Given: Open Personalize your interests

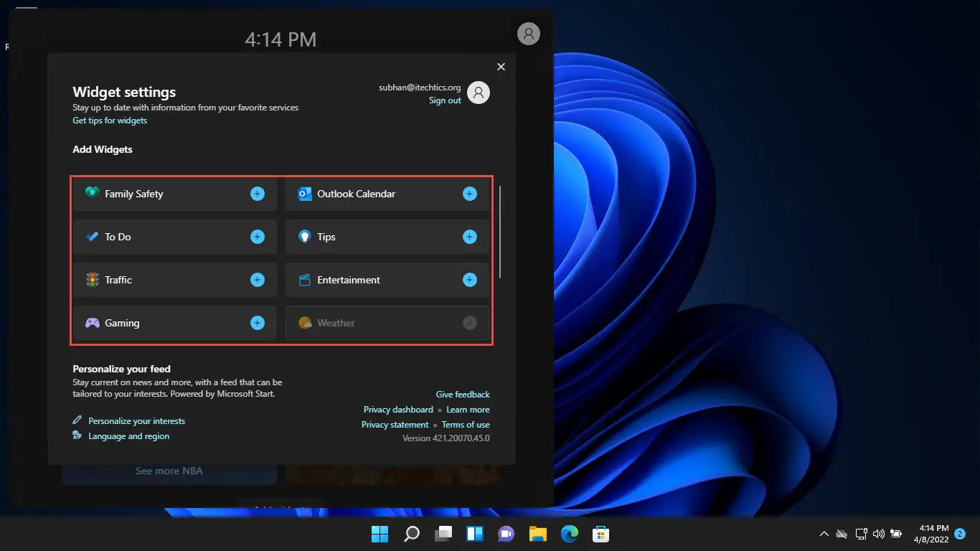Looking at the screenshot, I should [x=136, y=421].
